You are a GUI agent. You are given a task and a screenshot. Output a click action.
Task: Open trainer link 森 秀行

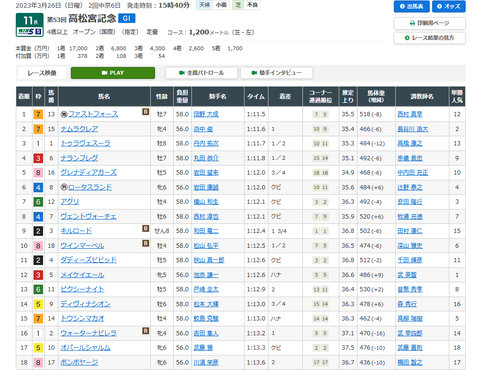[407, 304]
